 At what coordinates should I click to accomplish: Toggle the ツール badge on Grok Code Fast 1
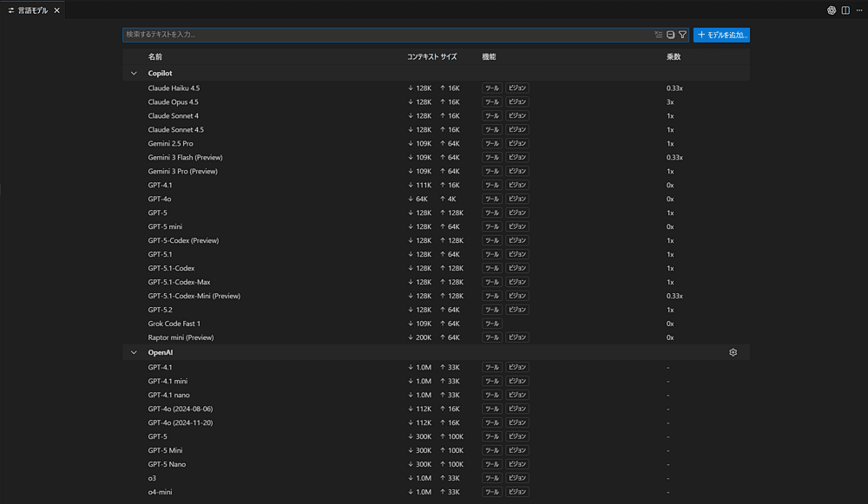[492, 324]
